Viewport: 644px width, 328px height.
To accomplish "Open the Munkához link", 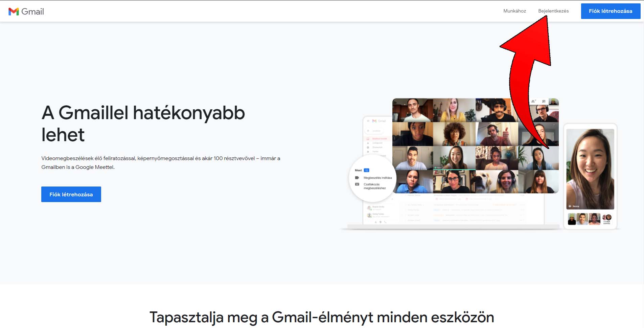I will coord(514,11).
